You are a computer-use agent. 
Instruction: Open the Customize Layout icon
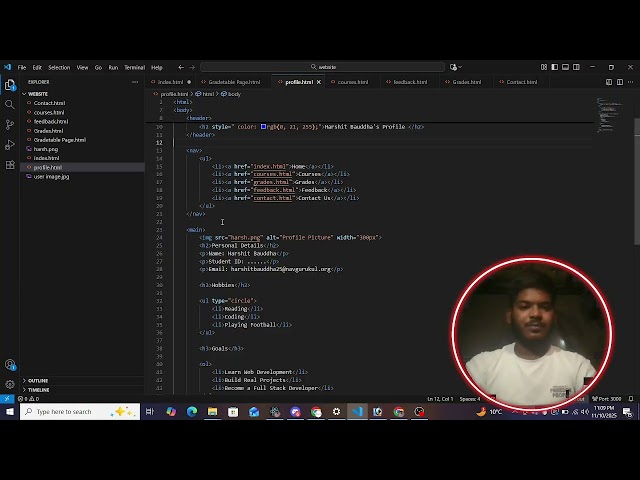click(x=544, y=67)
